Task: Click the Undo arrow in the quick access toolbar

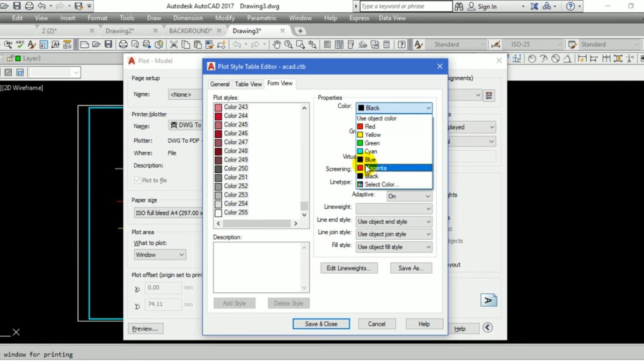Action: [41, 6]
